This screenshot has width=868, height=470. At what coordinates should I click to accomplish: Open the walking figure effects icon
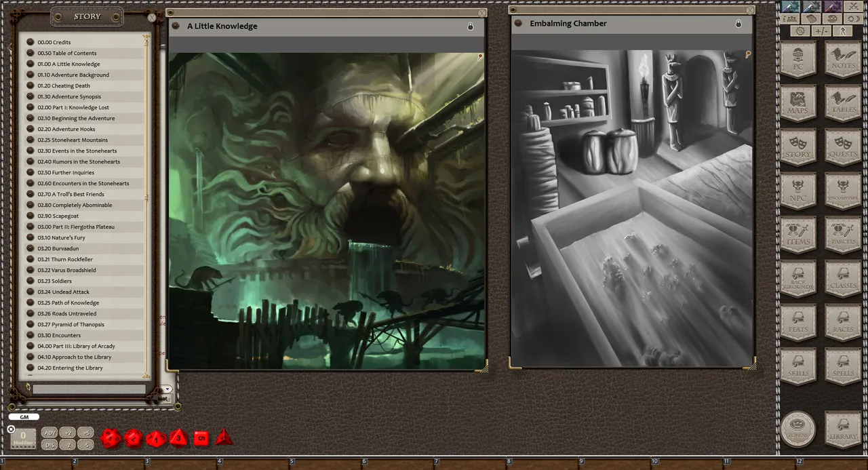pos(843,31)
